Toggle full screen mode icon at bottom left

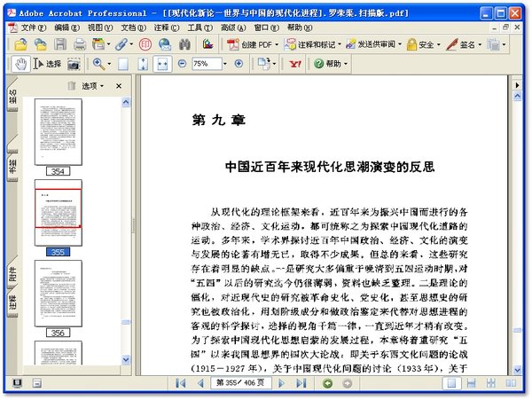(x=17, y=383)
